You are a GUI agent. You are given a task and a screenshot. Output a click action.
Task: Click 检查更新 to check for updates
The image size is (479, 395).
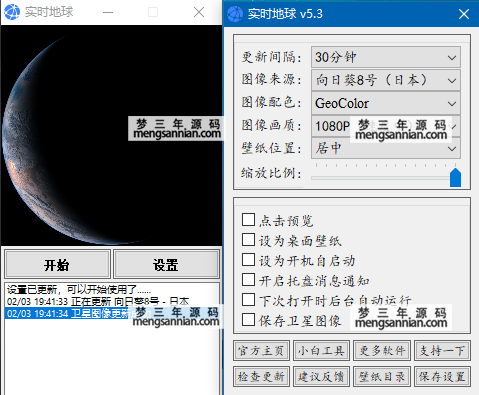pos(261,377)
